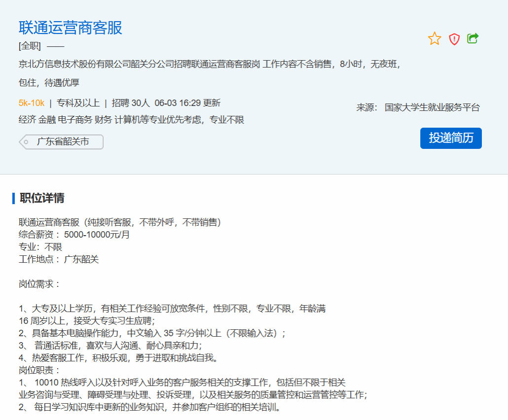The image size is (508, 420).
Task: Open the 联通运营商客服 job title
Action: 71,28
